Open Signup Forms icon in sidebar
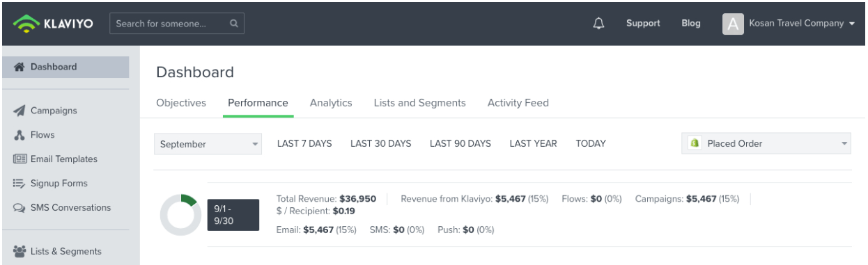 coord(20,184)
